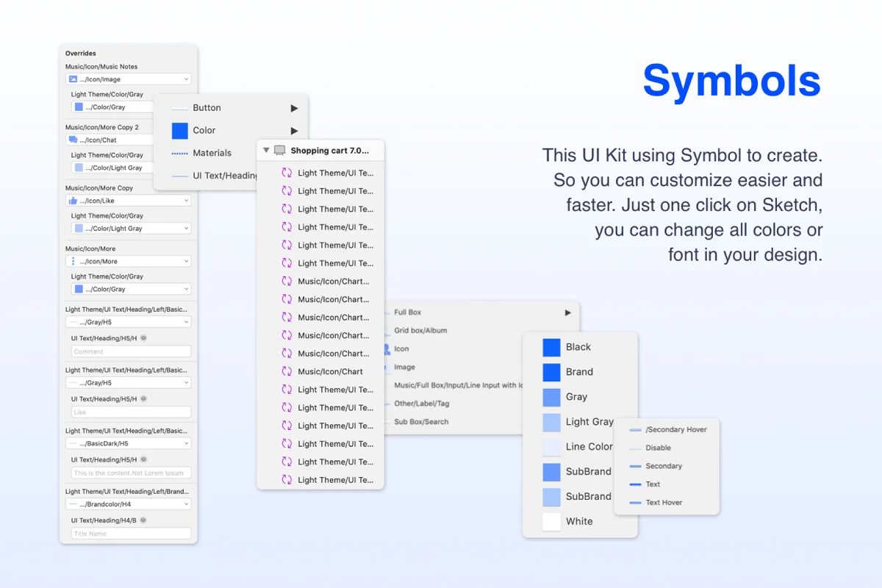This screenshot has height=588, width=882.
Task: Open the .../Gray/H5 dropdown above the Comment field
Action: pos(128,322)
